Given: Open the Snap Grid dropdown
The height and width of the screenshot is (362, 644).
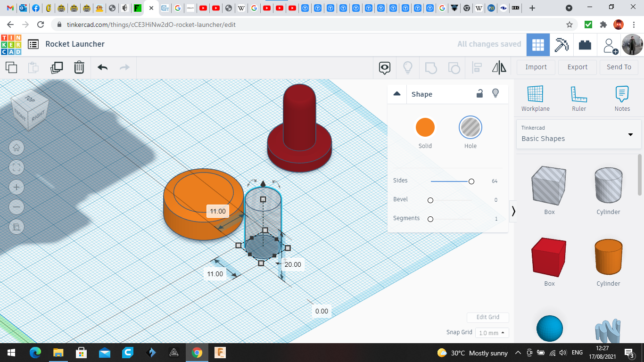Looking at the screenshot, I should point(492,333).
